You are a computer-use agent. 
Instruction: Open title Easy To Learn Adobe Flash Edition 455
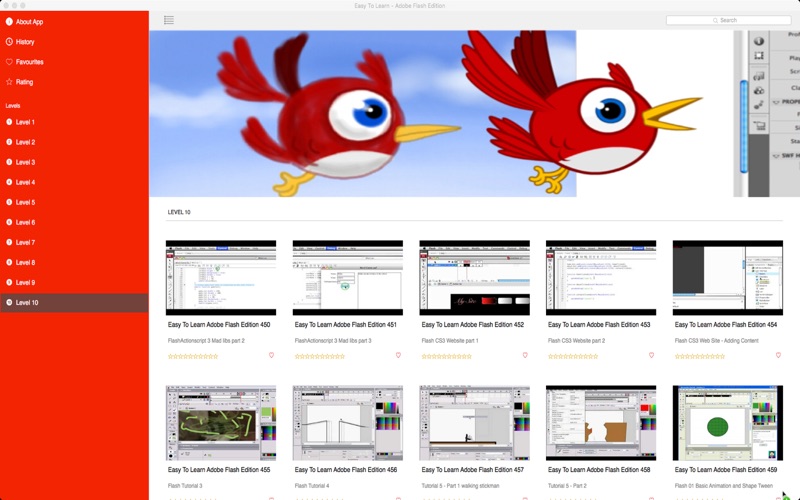coord(219,469)
